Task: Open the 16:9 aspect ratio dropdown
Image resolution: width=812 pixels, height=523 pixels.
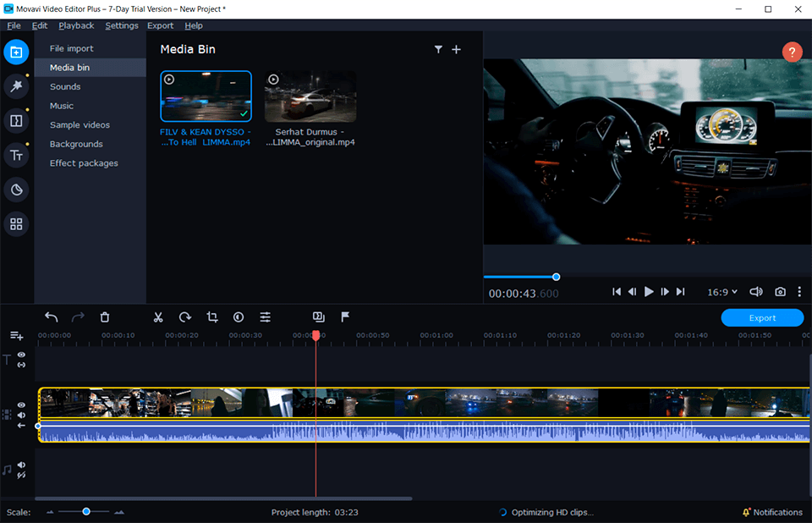Action: click(721, 291)
